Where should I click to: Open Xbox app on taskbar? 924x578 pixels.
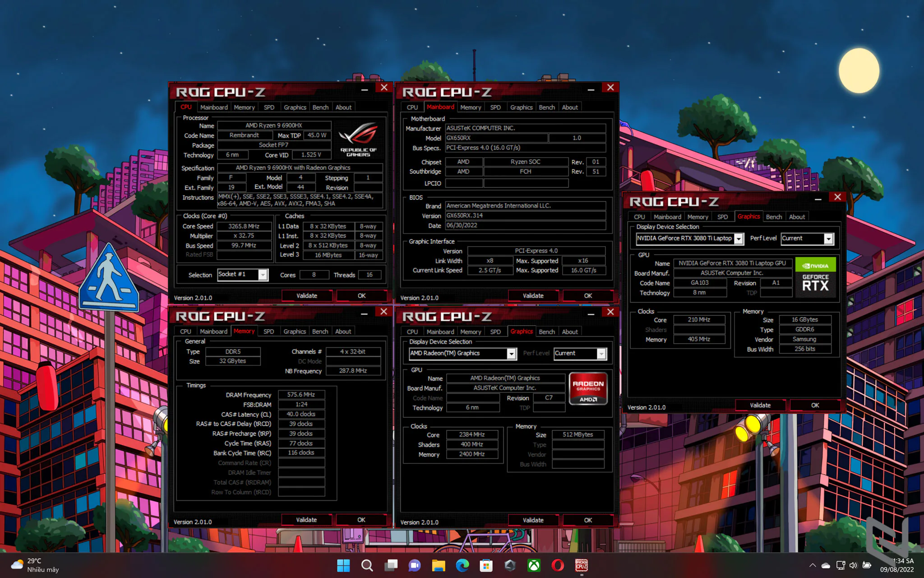[x=534, y=565]
